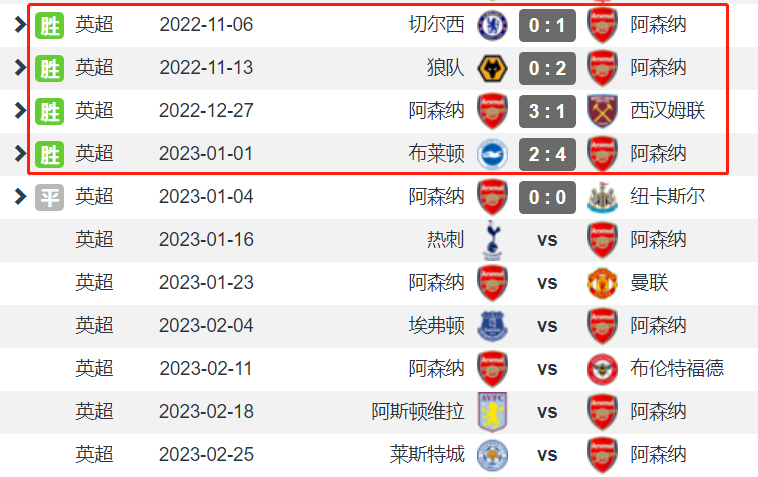758x477 pixels.
Task: Click the 纽卡斯尔 team name link
Action: pos(667,197)
